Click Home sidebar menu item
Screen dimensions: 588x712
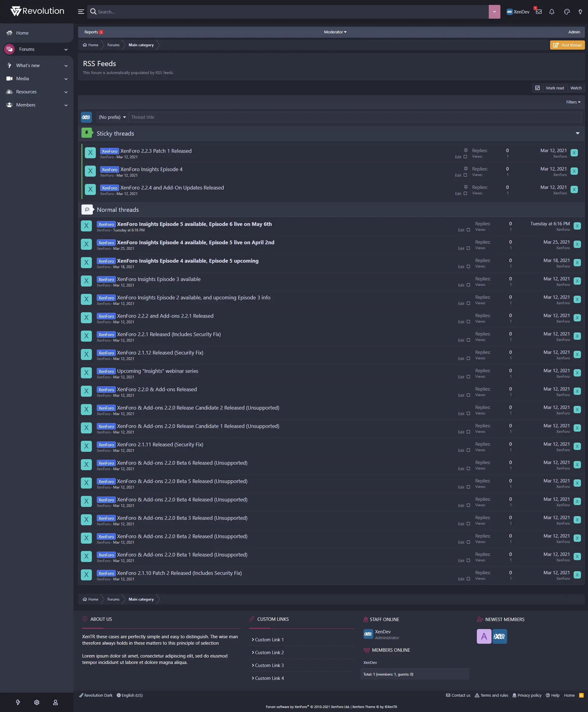[36, 33]
